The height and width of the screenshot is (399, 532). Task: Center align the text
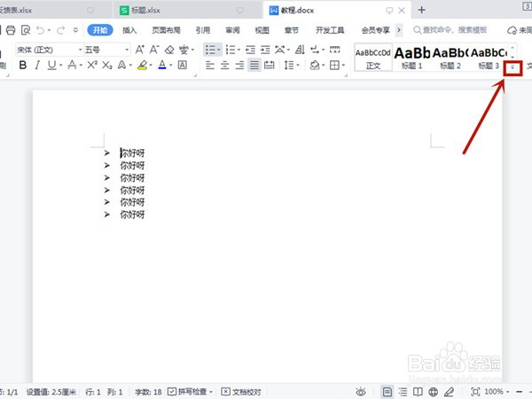(x=225, y=65)
